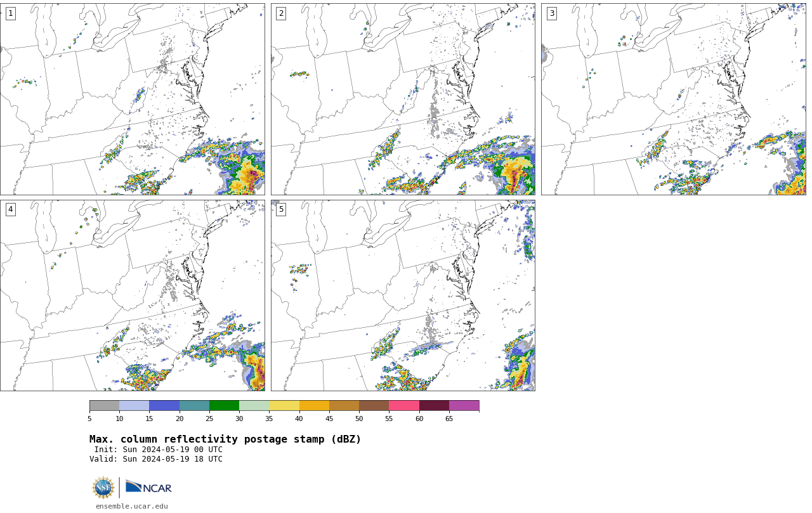Click the pale green 30-35 dBZ swatch
812x513 pixels.
(254, 406)
